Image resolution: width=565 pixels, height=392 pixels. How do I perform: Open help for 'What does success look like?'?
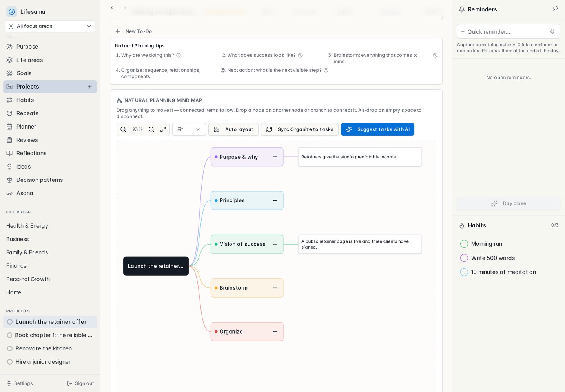point(300,55)
